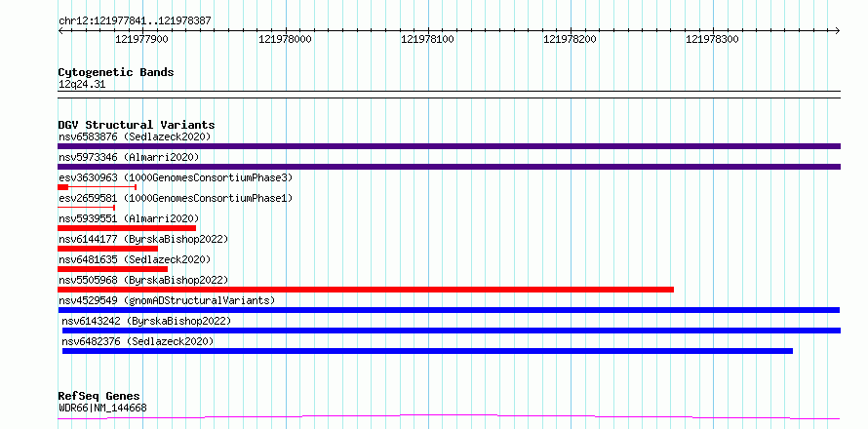Open the nsv5973346 (Almarri2020) label
This screenshot has width=868, height=429.
[x=129, y=157]
